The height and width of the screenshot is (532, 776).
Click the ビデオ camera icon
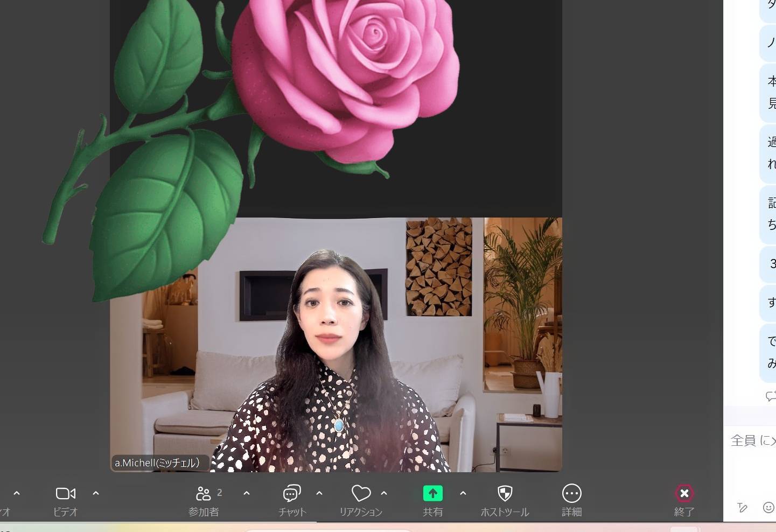[66, 493]
